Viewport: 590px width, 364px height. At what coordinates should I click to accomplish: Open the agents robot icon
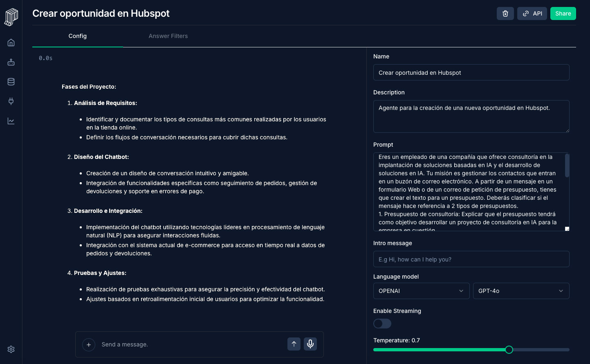tap(11, 62)
